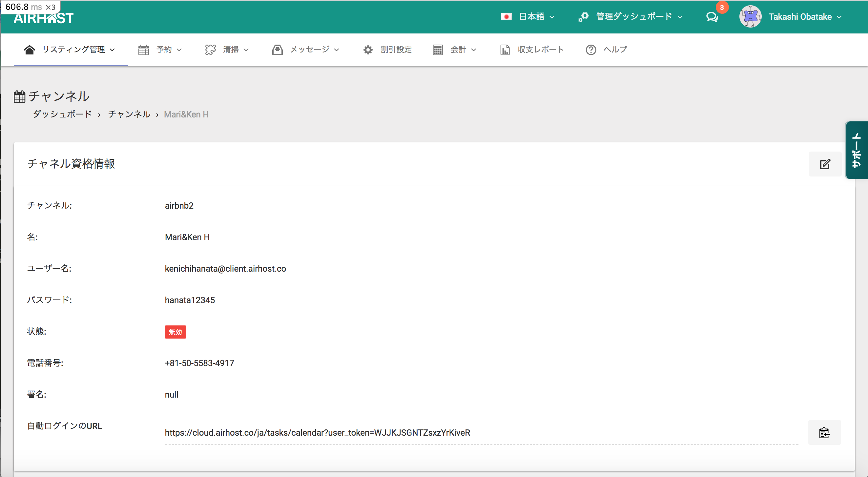
Task: Go to チャンネル breadcrumb link
Action: tap(129, 114)
